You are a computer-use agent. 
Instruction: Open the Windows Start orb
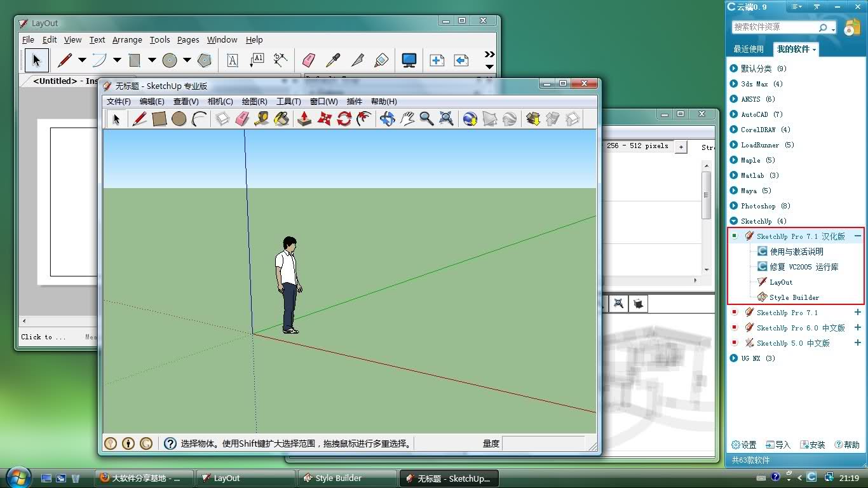point(17,477)
